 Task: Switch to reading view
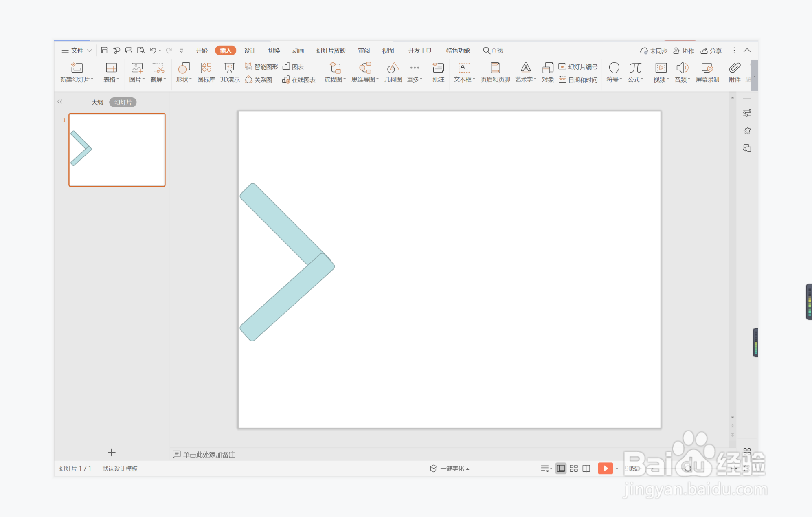pos(586,469)
